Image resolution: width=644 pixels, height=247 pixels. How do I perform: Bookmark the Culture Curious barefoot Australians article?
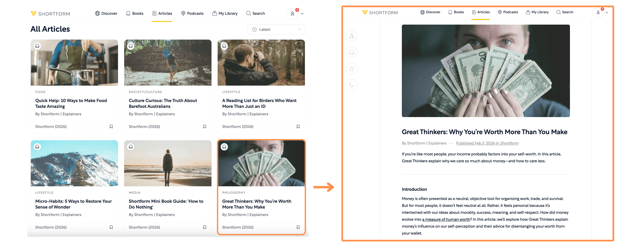204,127
